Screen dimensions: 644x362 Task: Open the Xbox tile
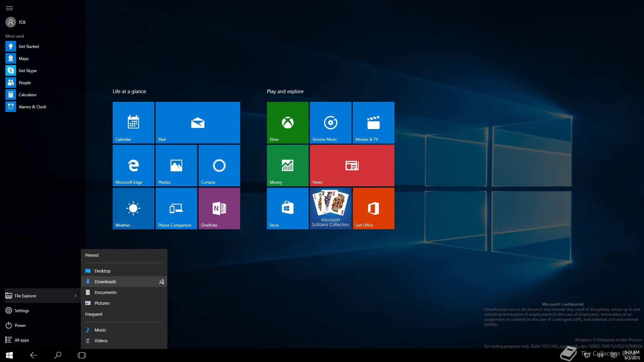(288, 123)
